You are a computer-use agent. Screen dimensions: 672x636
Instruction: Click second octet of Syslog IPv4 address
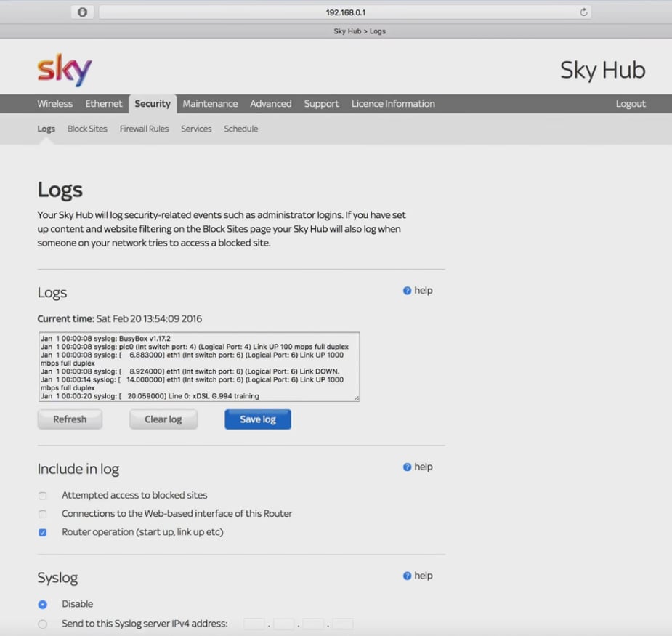[284, 624]
